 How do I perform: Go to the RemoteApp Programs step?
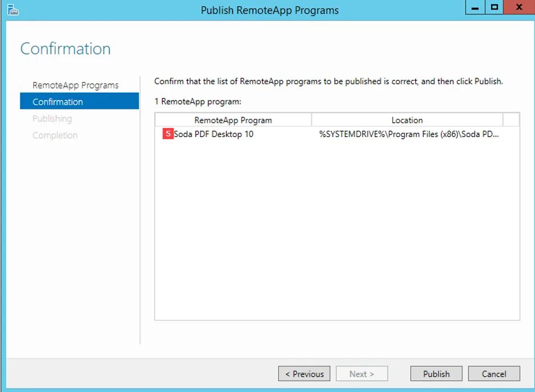click(x=75, y=85)
